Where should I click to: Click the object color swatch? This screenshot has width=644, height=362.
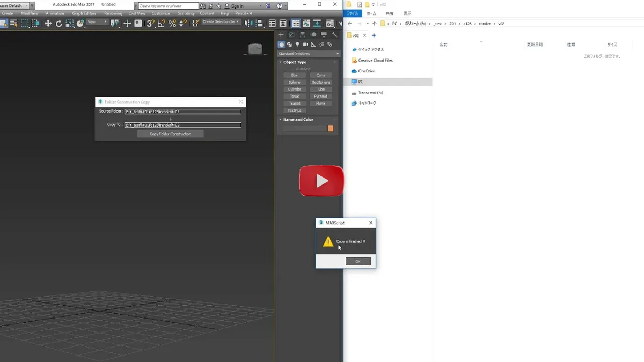[x=331, y=129]
